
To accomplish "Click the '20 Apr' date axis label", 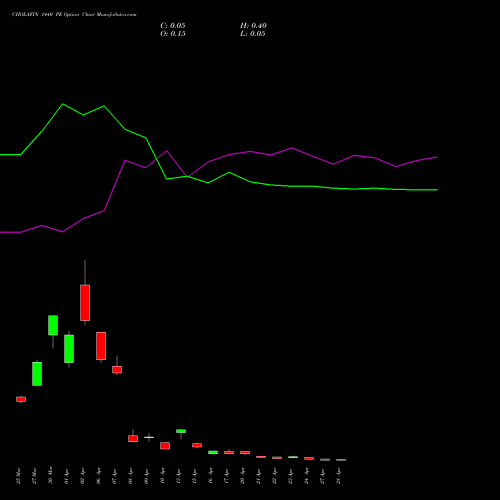I will click(242, 476).
